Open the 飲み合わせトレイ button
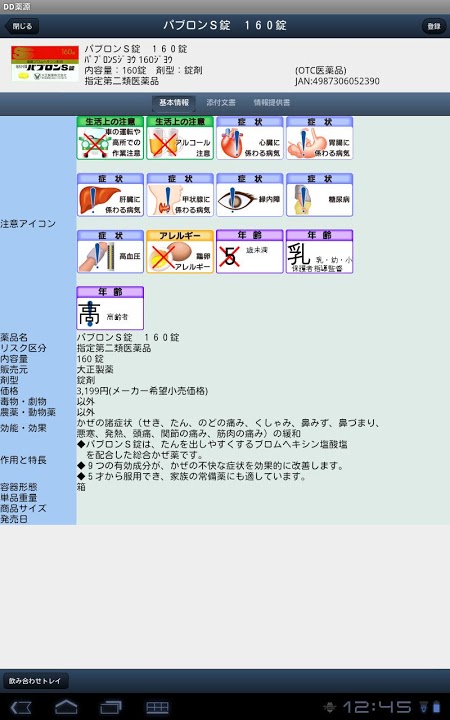Image resolution: width=450 pixels, height=720 pixels. [x=35, y=681]
